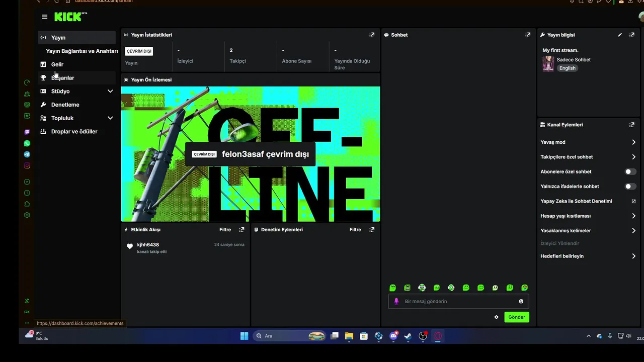Click the offline stream preview image

[x=251, y=154]
